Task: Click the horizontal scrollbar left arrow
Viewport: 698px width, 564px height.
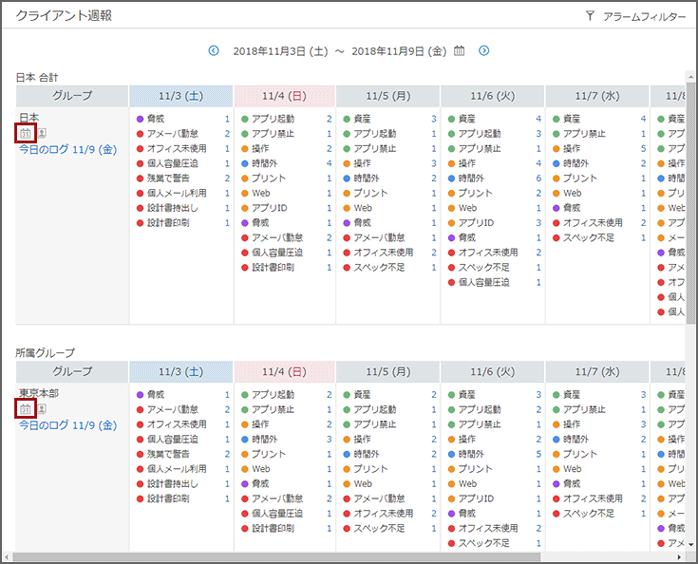Action: 7,557
